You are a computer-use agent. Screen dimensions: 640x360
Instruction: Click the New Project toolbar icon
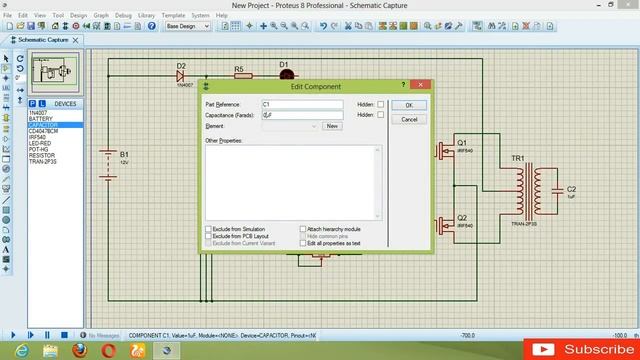[x=9, y=26]
